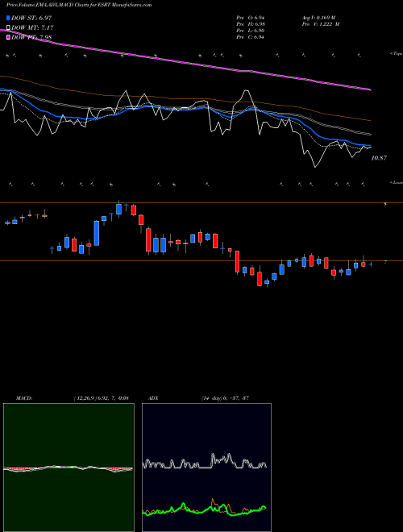The image size is (403, 532).
Task: Click the lowest red candlestick near the bottom
Action: coord(260,279)
